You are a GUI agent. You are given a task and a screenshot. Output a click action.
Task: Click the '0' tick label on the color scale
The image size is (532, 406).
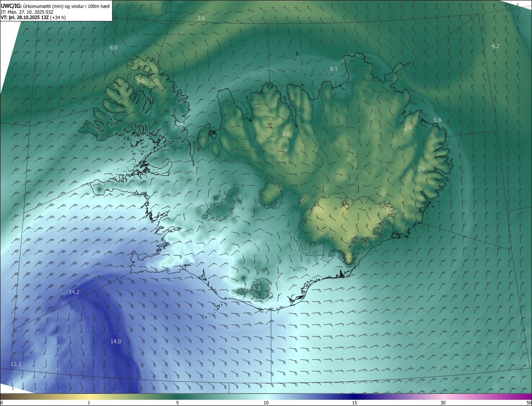coord(2,403)
